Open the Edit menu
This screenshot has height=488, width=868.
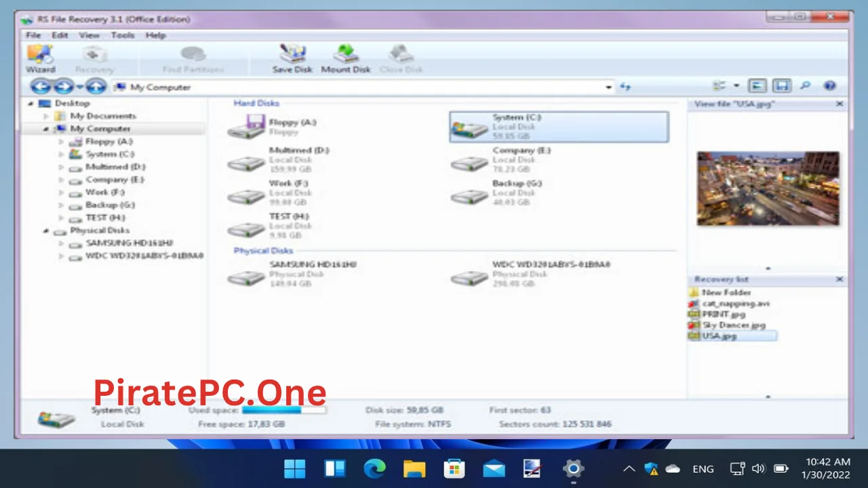point(60,35)
